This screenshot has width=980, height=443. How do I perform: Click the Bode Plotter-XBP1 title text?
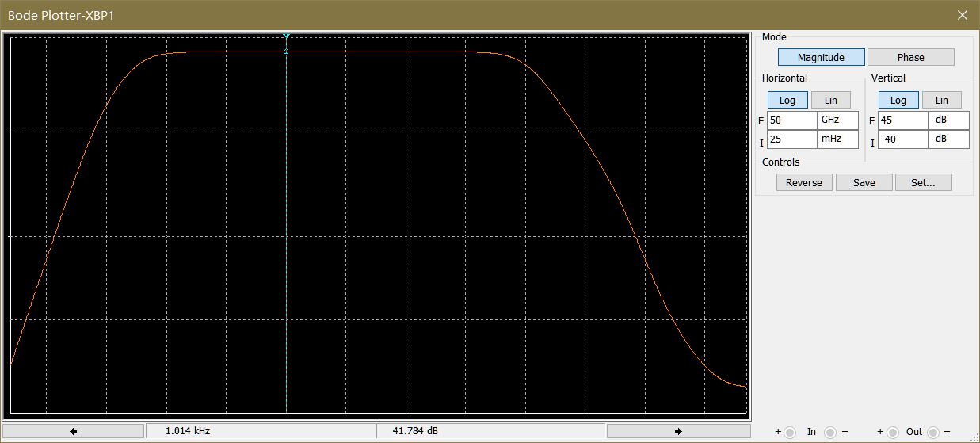[x=61, y=15]
